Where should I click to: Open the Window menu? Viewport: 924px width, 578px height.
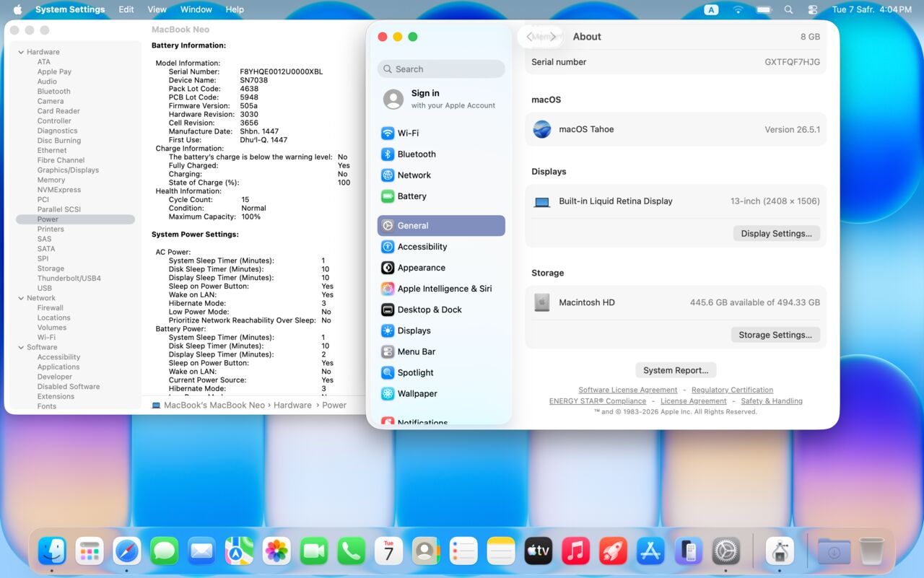click(196, 9)
